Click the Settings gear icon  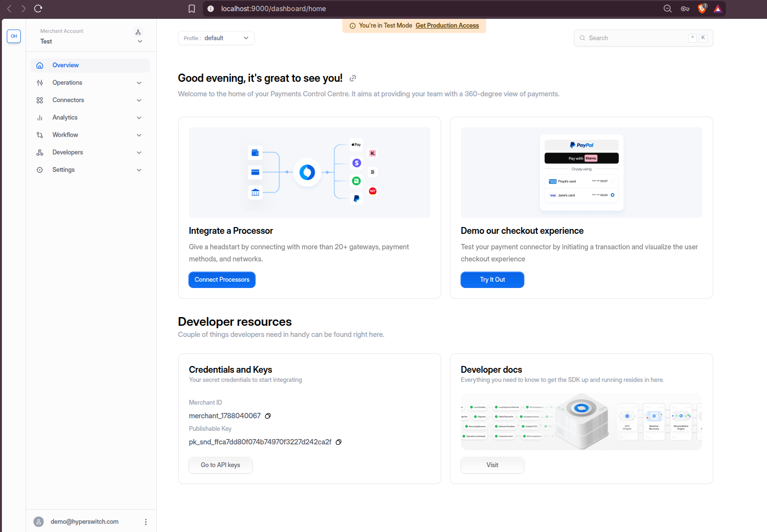[x=40, y=170]
